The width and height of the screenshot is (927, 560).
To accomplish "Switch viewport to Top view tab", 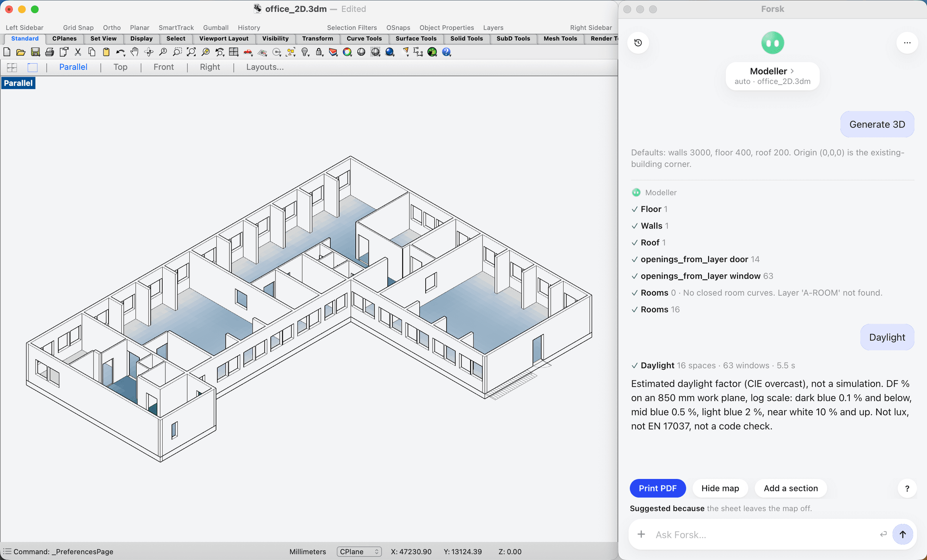I will click(121, 67).
